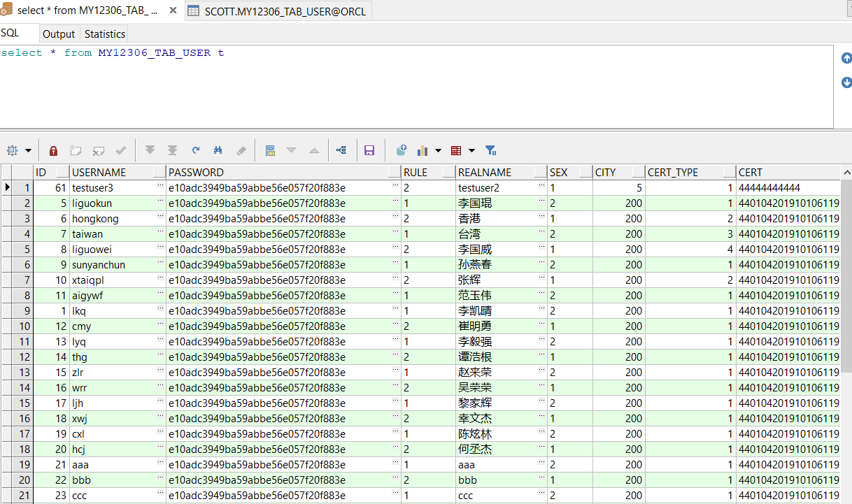Click the filter funnel icon
This screenshot has width=852, height=504.
coord(491,150)
